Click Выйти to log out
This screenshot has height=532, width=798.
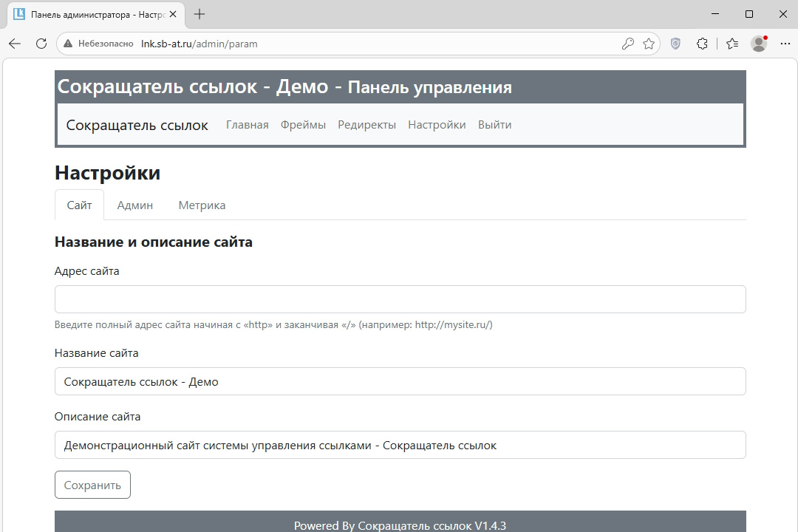494,125
